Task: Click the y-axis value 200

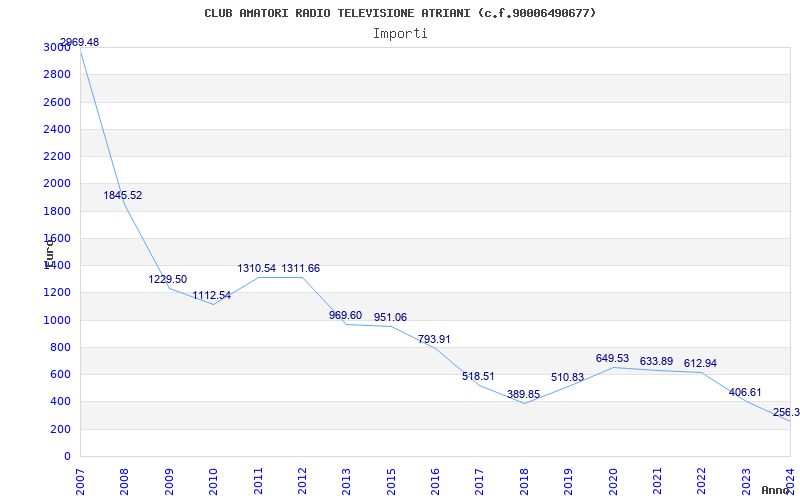Action: point(61,430)
